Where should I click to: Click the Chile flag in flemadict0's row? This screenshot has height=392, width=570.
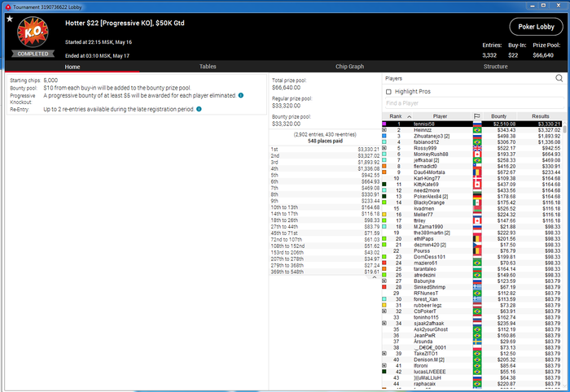477,166
